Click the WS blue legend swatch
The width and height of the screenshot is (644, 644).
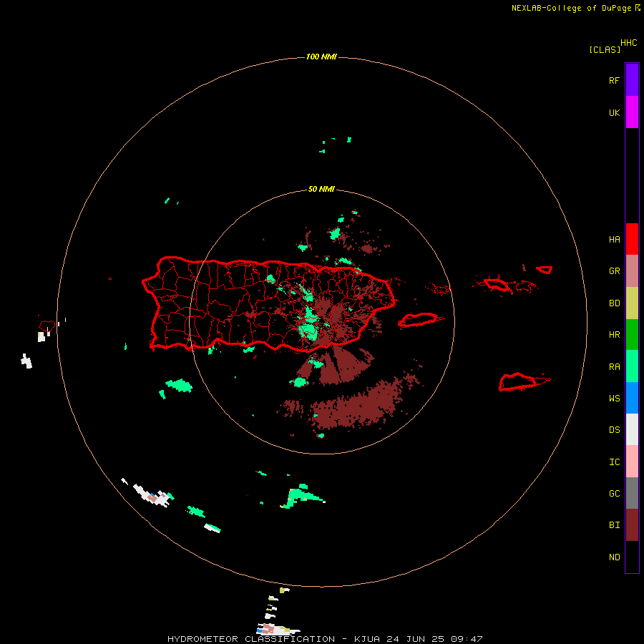click(x=632, y=398)
